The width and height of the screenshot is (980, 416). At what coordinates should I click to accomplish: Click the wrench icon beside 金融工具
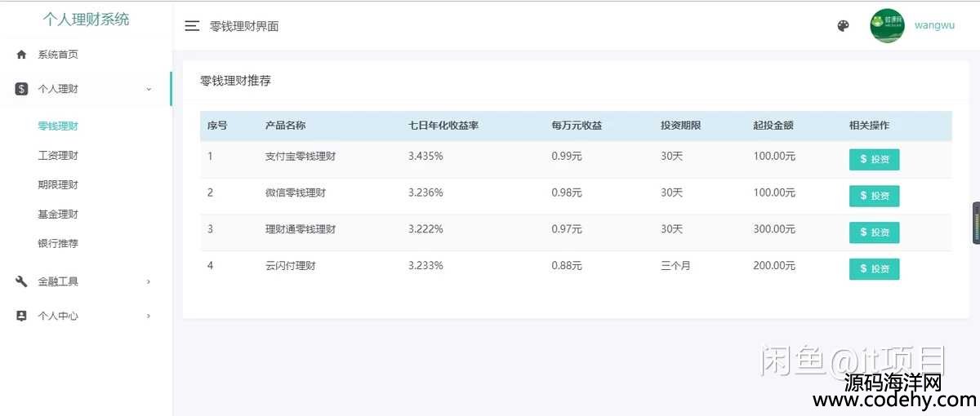(22, 281)
